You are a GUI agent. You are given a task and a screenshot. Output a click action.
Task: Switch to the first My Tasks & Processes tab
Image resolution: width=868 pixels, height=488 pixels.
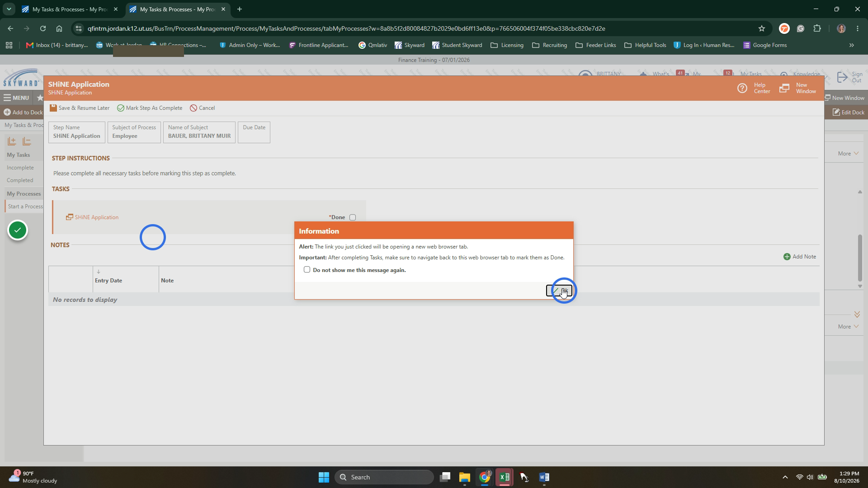[x=70, y=9]
